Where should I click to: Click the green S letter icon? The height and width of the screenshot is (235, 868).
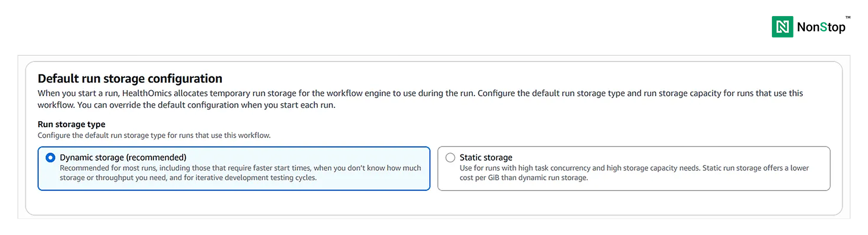pos(823,27)
